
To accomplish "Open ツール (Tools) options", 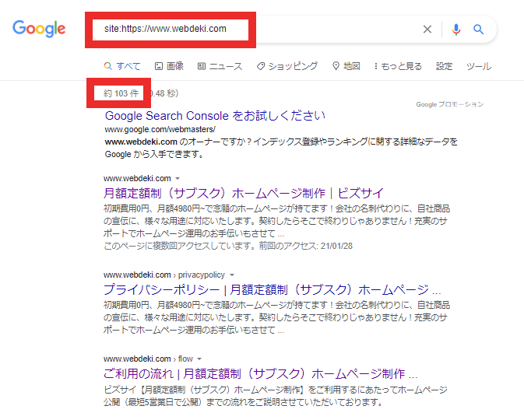I will pos(479,66).
